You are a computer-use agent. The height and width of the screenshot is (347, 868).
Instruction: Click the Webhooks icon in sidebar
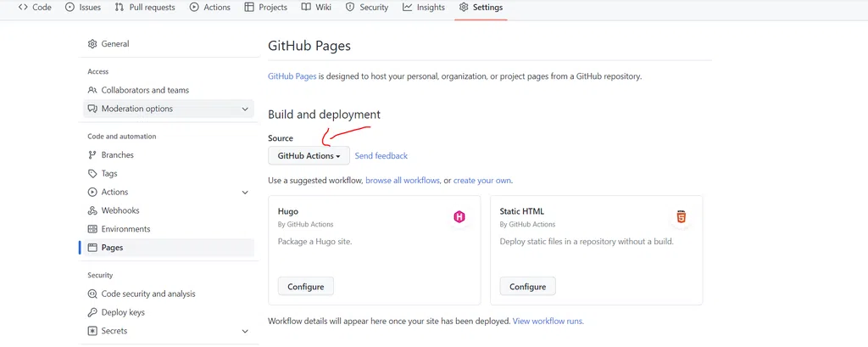pyautogui.click(x=92, y=210)
